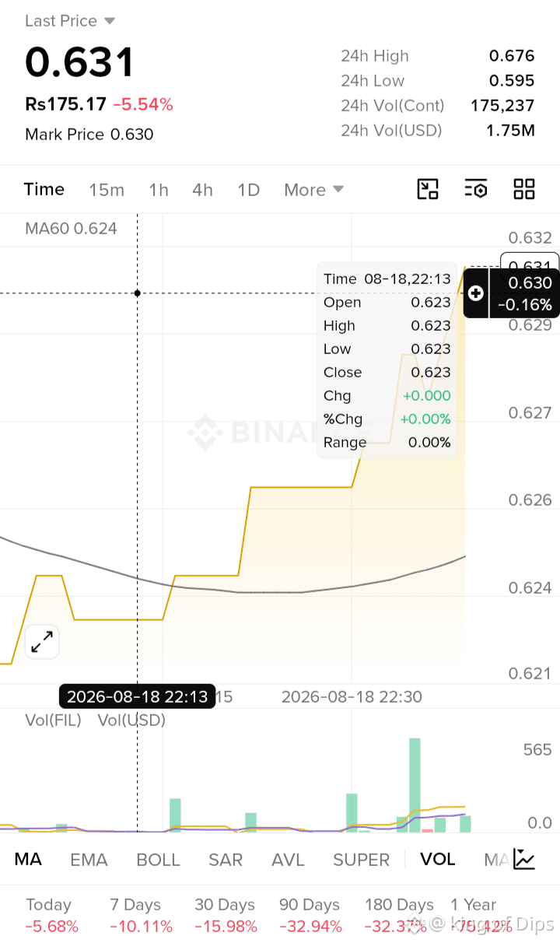The image size is (560, 943).
Task: Open chart settings list icon
Action: coord(476,189)
